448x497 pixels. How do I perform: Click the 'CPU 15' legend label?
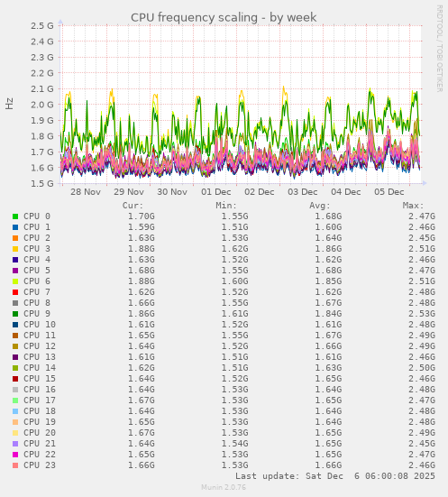40,379
